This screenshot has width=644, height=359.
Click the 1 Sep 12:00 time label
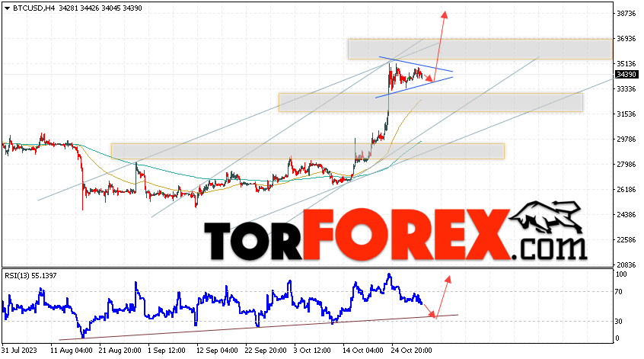tap(167, 351)
